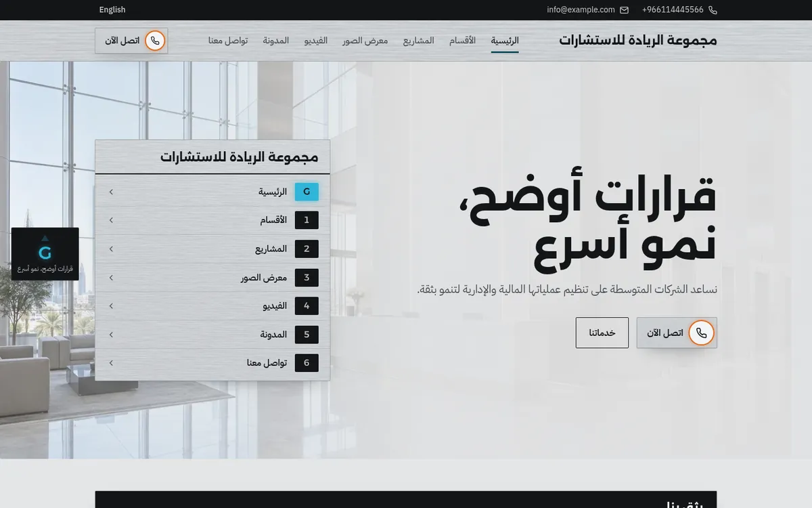
Task: Click the orange phone icon in header button
Action: pos(155,41)
